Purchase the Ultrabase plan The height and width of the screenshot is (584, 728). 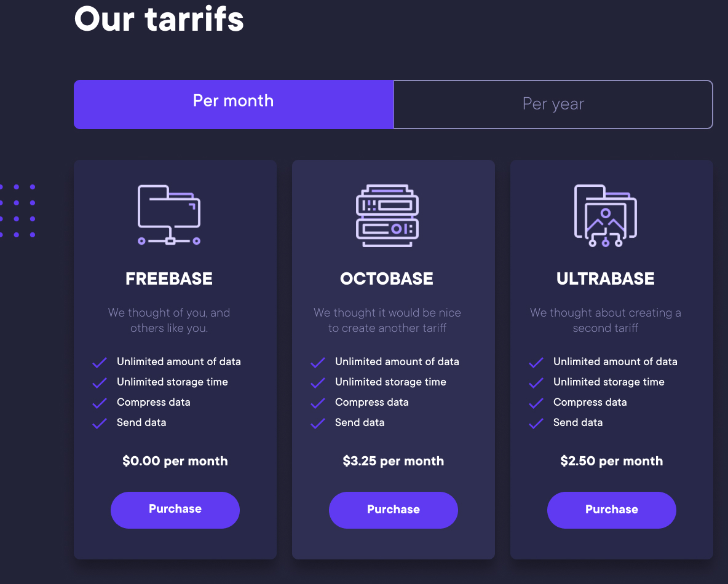click(611, 510)
